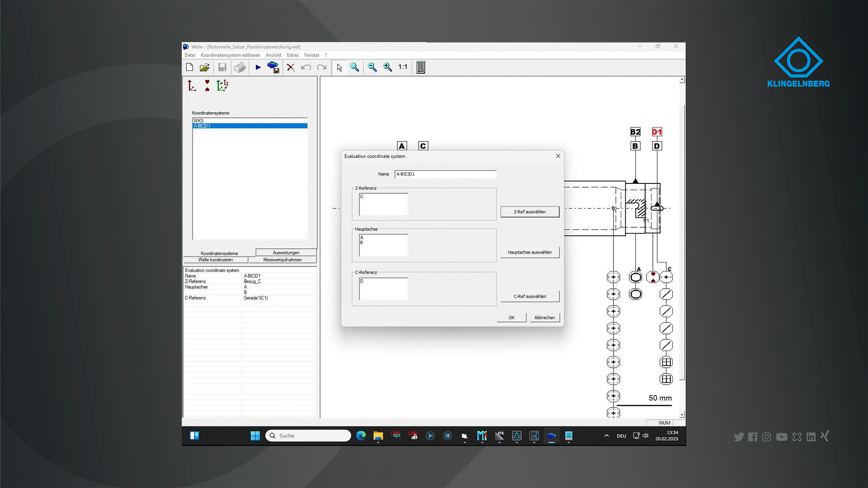Show hidden system tray icons chevron
Screen dimensions: 868x488
[x=606, y=436]
